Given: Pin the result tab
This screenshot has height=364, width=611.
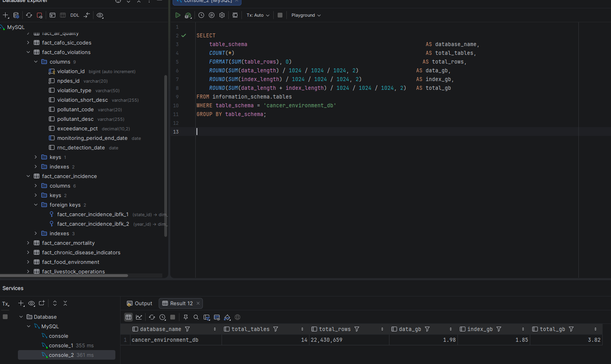Looking at the screenshot, I should click(x=186, y=317).
